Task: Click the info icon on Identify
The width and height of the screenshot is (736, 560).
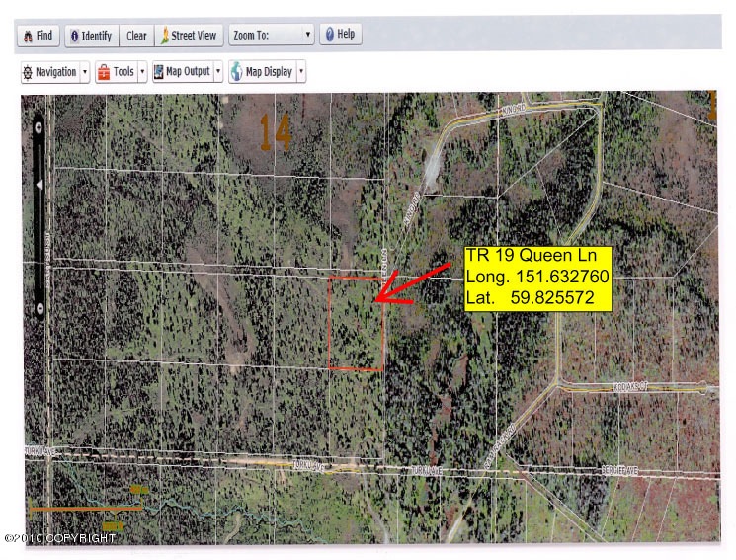Action: click(x=74, y=36)
